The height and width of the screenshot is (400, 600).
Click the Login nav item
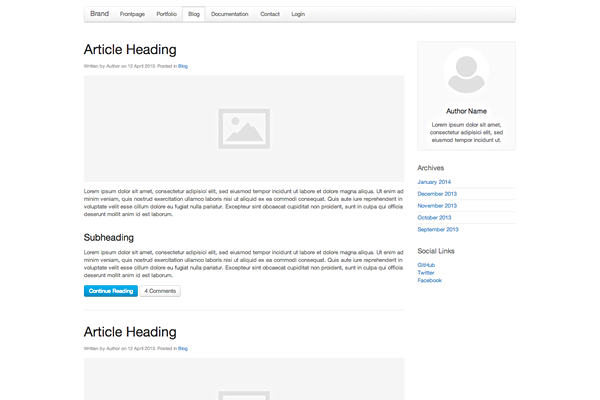(298, 15)
